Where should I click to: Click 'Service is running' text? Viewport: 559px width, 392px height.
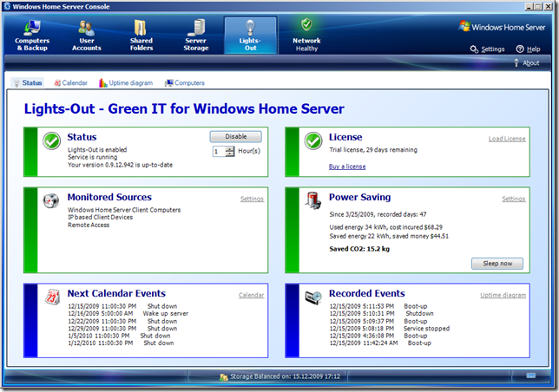click(x=92, y=157)
